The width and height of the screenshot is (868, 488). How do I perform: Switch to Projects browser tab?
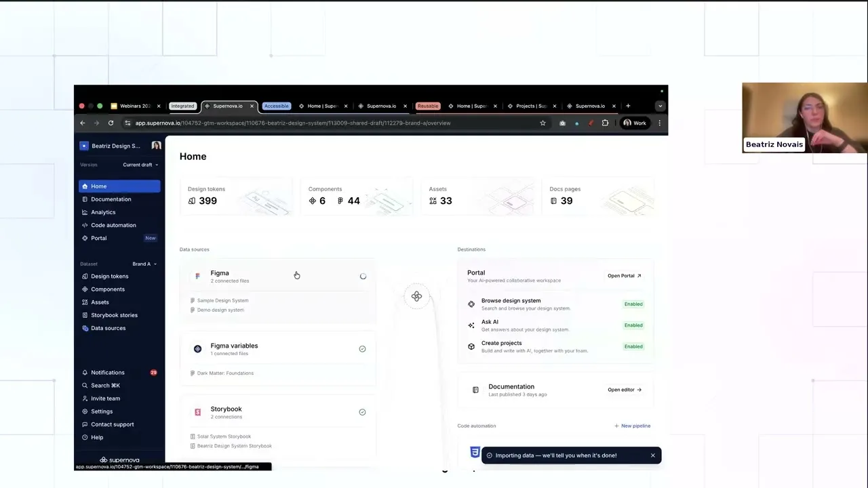coord(532,106)
